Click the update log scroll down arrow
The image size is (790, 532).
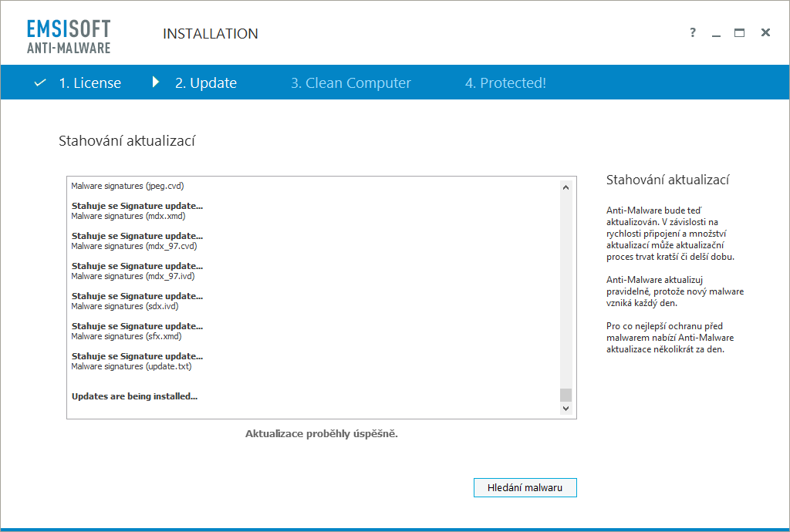[565, 408]
